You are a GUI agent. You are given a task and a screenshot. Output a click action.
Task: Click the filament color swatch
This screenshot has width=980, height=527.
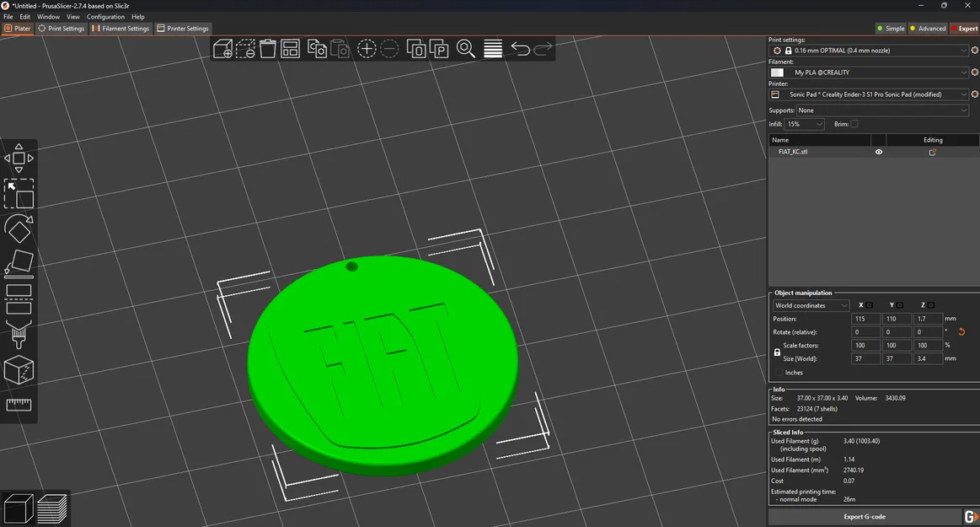point(778,73)
